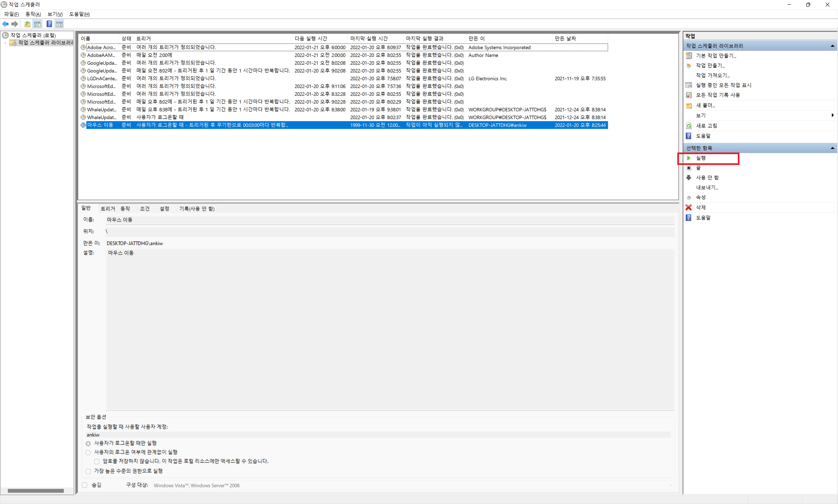
Task: Click 사용 안 함 (Disable) down-arrow icon
Action: [x=688, y=178]
